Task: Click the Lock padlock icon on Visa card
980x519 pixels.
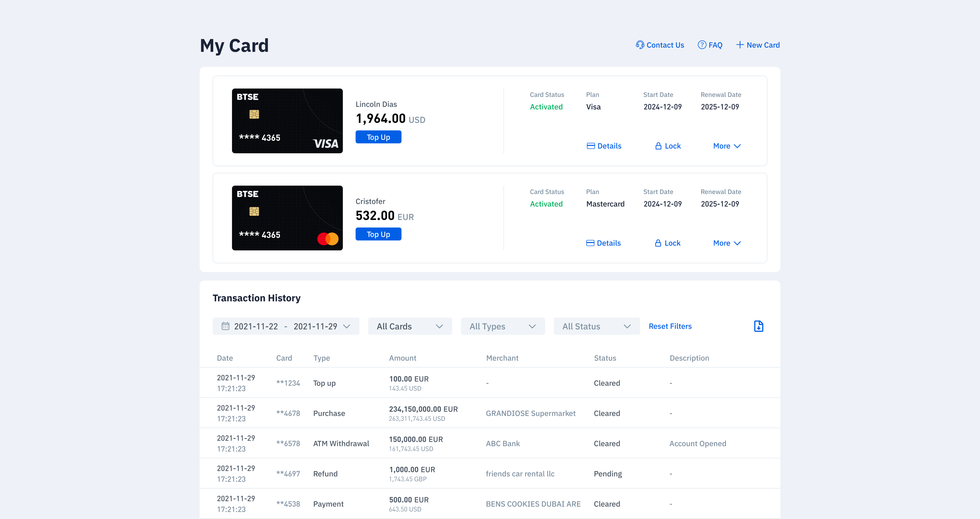Action: [x=658, y=146]
